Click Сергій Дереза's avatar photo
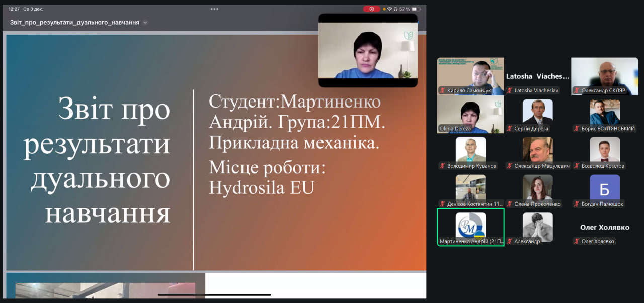The width and height of the screenshot is (644, 303). [537, 112]
